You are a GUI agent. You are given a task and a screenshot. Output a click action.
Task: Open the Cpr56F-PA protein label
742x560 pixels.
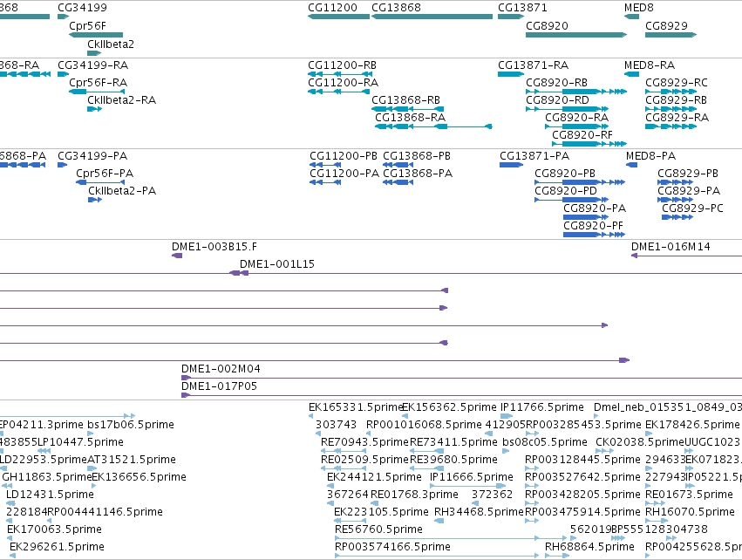point(105,174)
